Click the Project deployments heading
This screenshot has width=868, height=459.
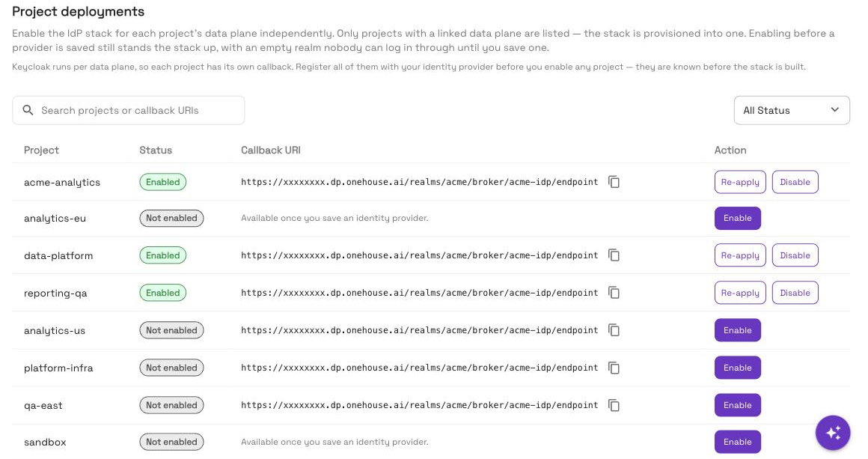[78, 12]
